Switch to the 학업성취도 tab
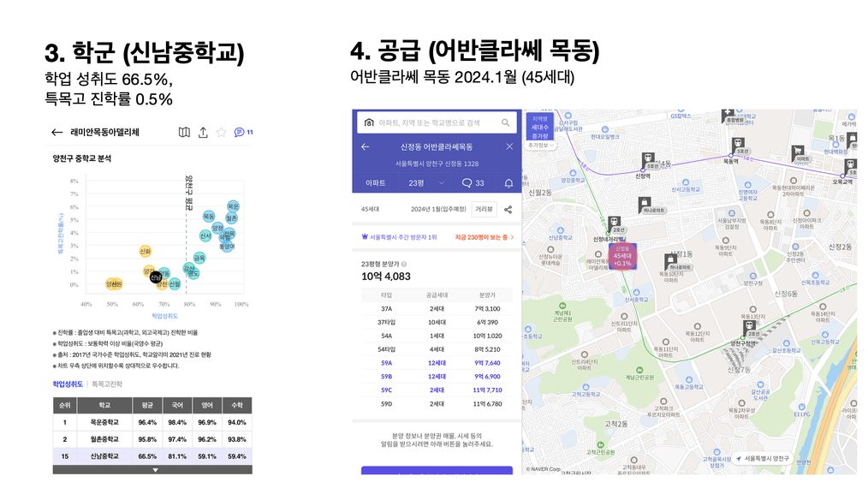 click(x=68, y=384)
